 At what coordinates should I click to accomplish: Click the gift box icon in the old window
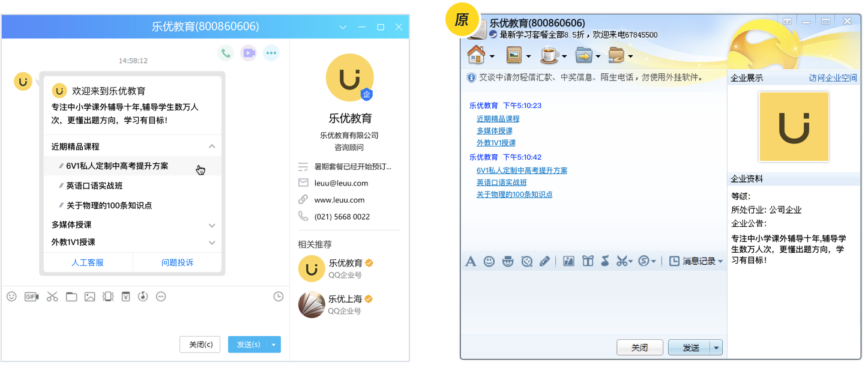[588, 261]
